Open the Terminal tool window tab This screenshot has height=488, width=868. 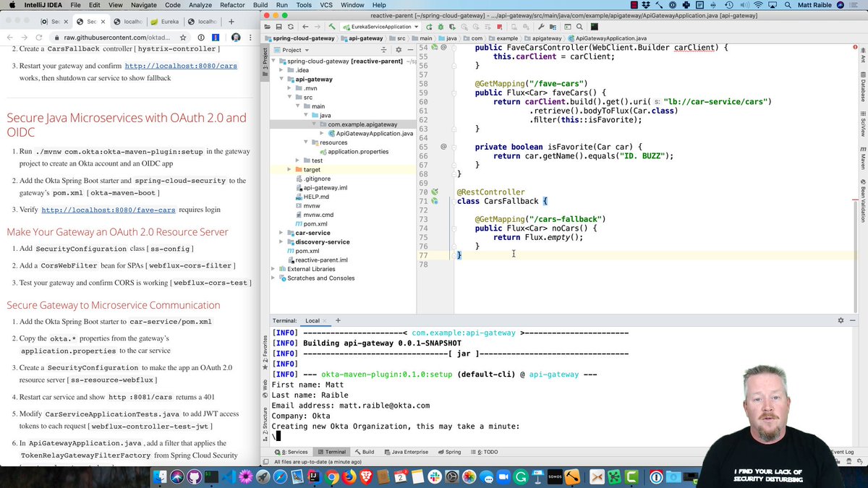click(331, 452)
